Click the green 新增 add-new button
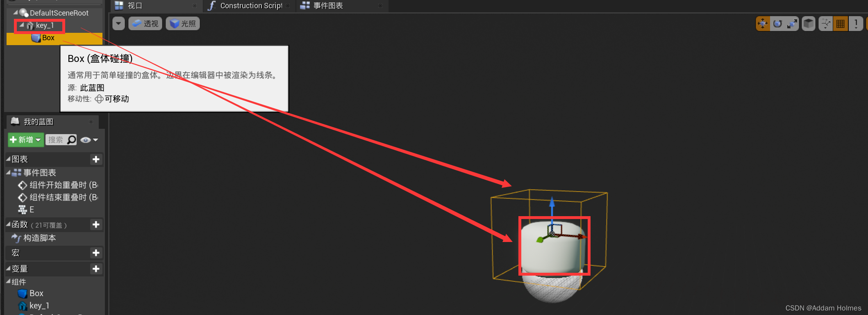This screenshot has height=315, width=868. click(26, 140)
